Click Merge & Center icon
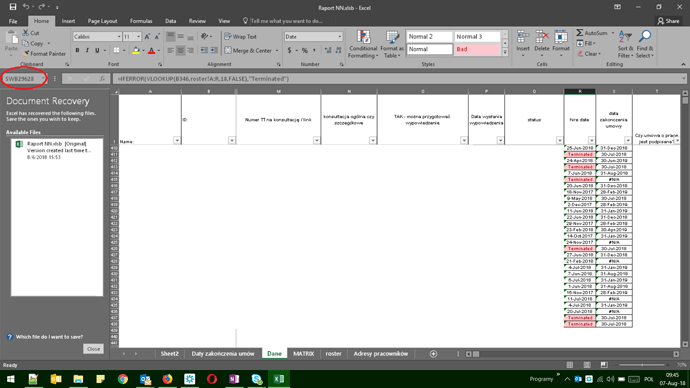 pos(228,51)
